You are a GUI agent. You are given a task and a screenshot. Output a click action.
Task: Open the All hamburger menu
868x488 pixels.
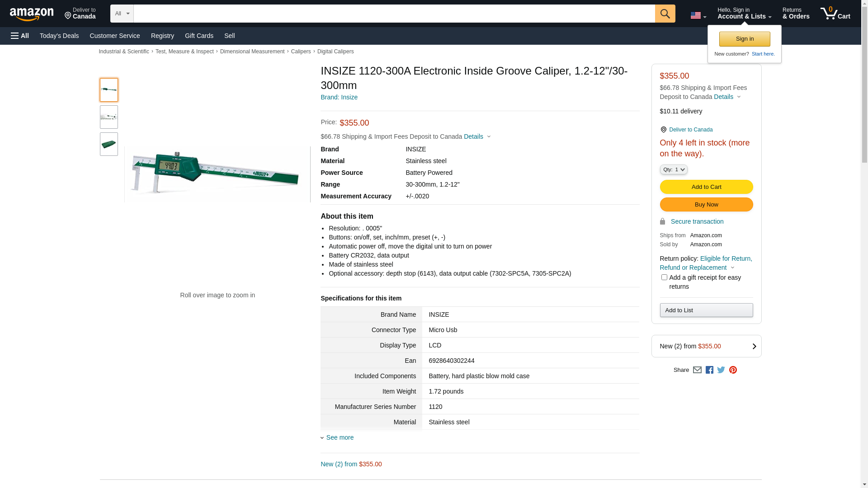click(20, 36)
